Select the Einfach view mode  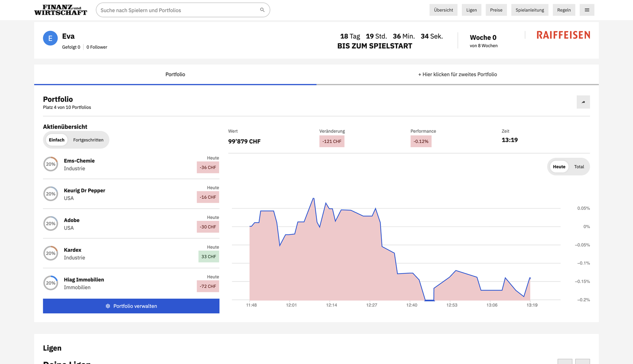(x=57, y=140)
